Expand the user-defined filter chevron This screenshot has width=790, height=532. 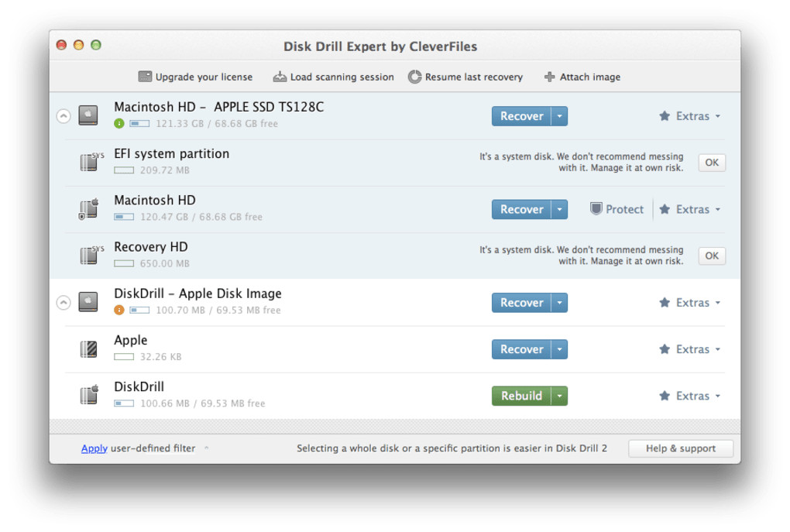207,448
